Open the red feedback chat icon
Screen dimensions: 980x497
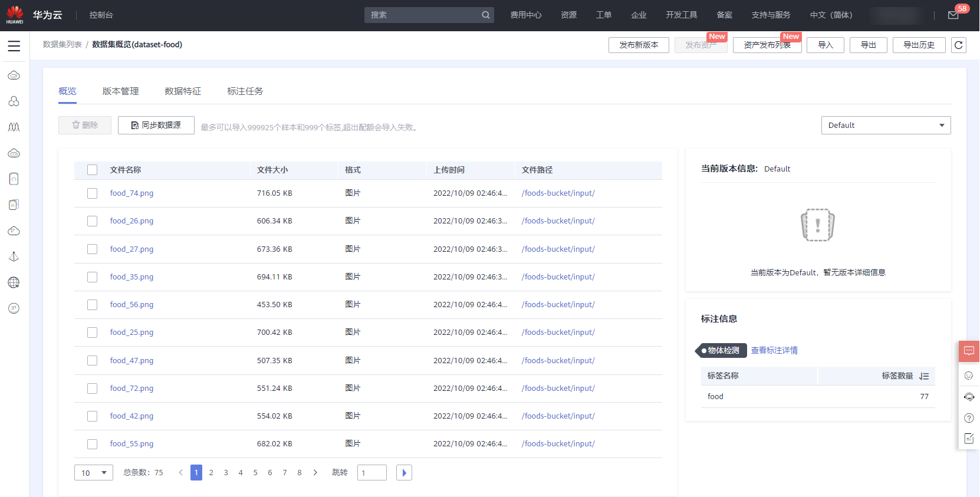969,351
